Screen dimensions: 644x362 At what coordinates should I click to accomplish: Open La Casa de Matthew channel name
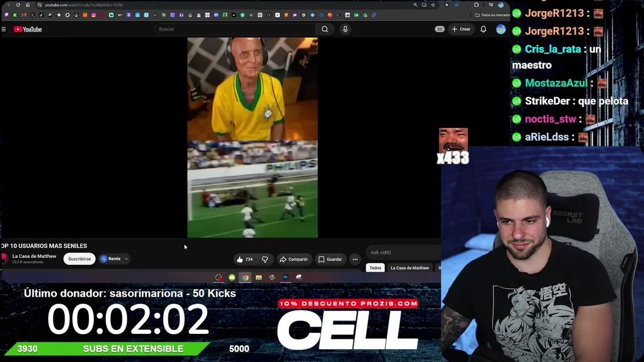(34, 256)
